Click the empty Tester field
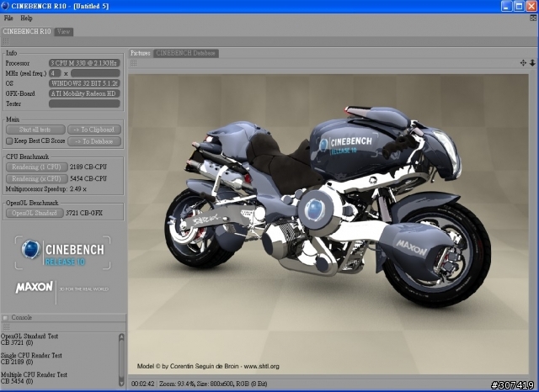Viewport: 539px width, 392px height. [x=84, y=103]
